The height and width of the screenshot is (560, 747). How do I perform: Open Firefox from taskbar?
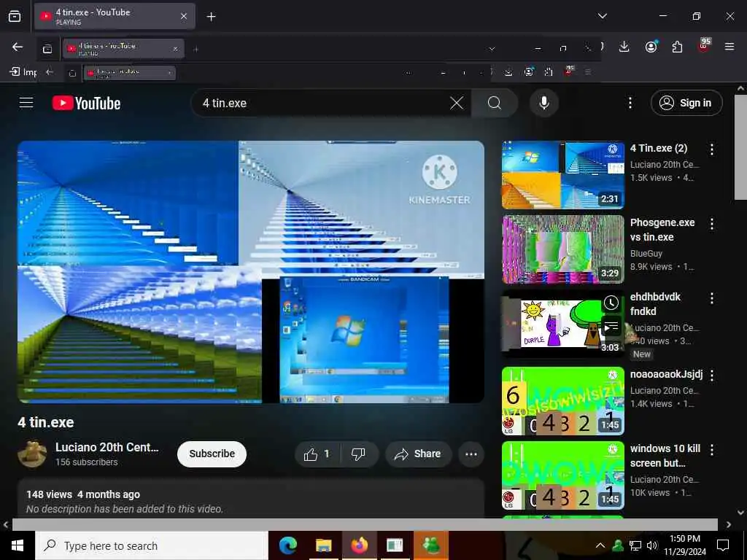click(x=359, y=545)
